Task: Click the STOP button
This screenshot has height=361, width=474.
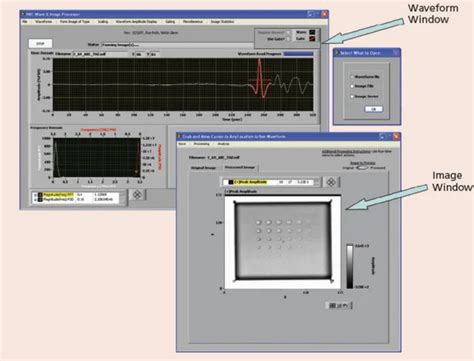Action: coord(40,44)
